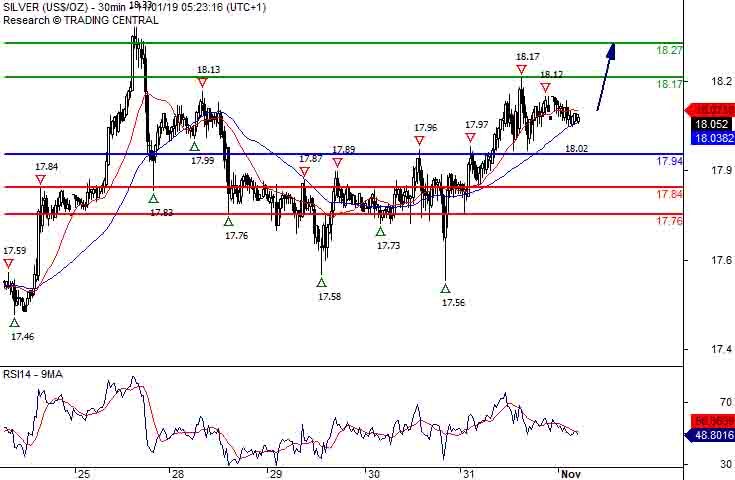Click the 'RSI14 - 9MA' indicator label
Image resolution: width=735 pixels, height=480 pixels.
[33, 374]
